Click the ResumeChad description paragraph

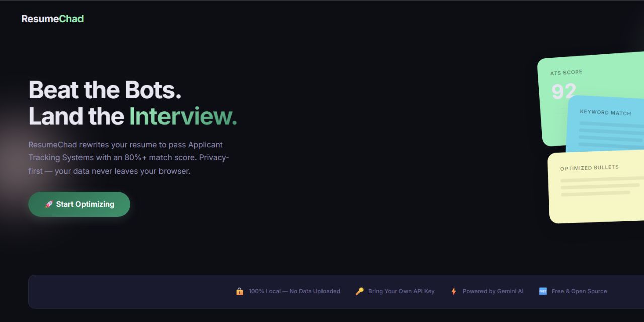pyautogui.click(x=129, y=158)
